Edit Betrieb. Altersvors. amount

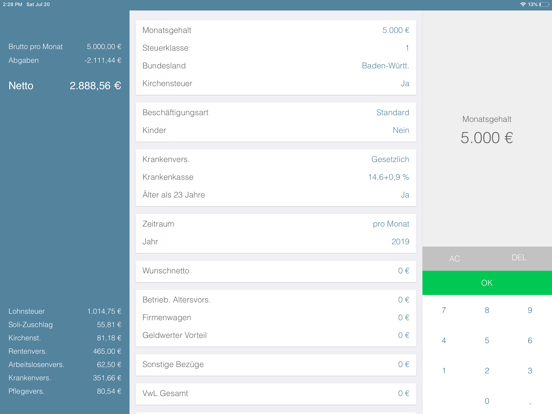(x=276, y=300)
